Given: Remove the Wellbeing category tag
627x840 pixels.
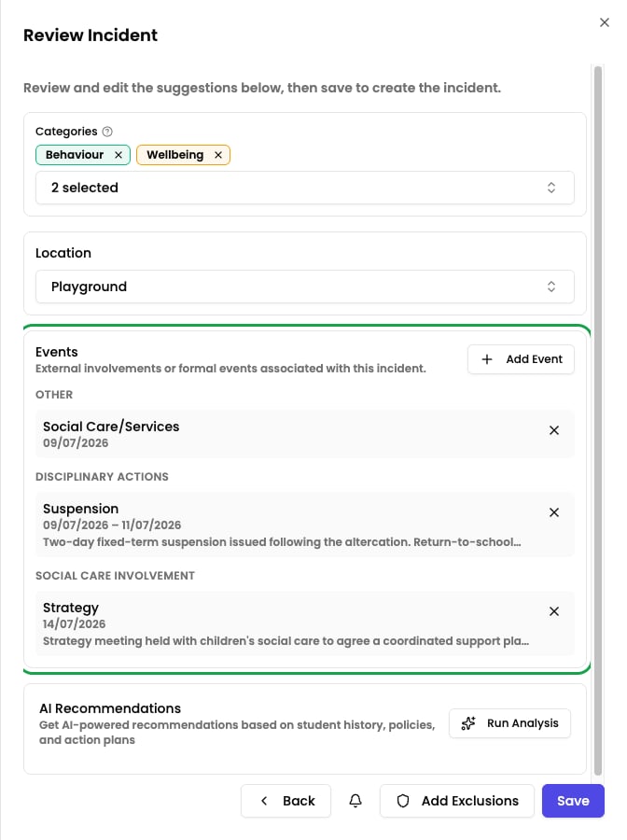Looking at the screenshot, I should 218,155.
